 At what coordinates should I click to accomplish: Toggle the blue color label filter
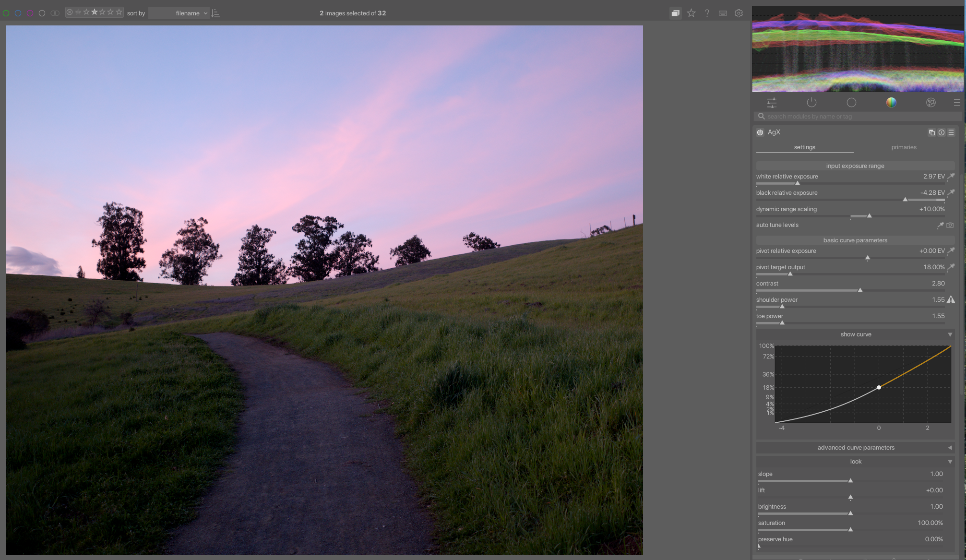(x=18, y=13)
